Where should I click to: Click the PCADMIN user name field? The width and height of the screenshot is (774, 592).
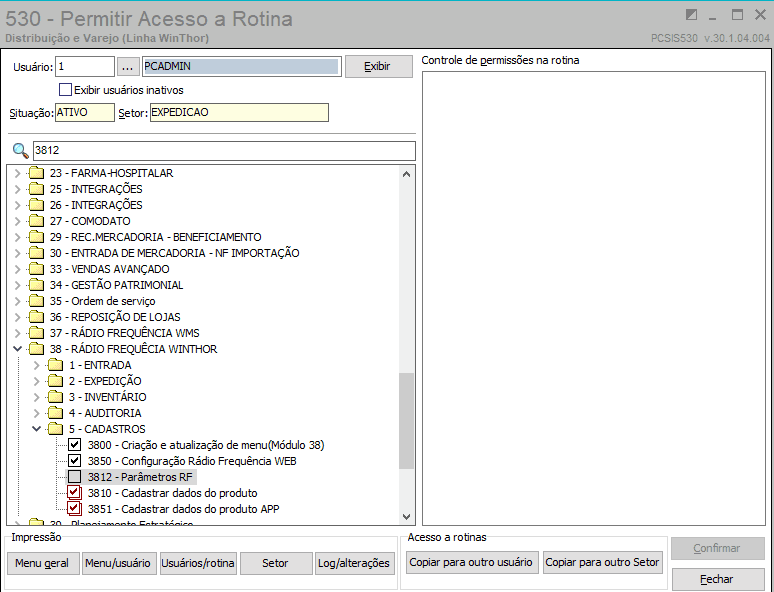pos(242,66)
